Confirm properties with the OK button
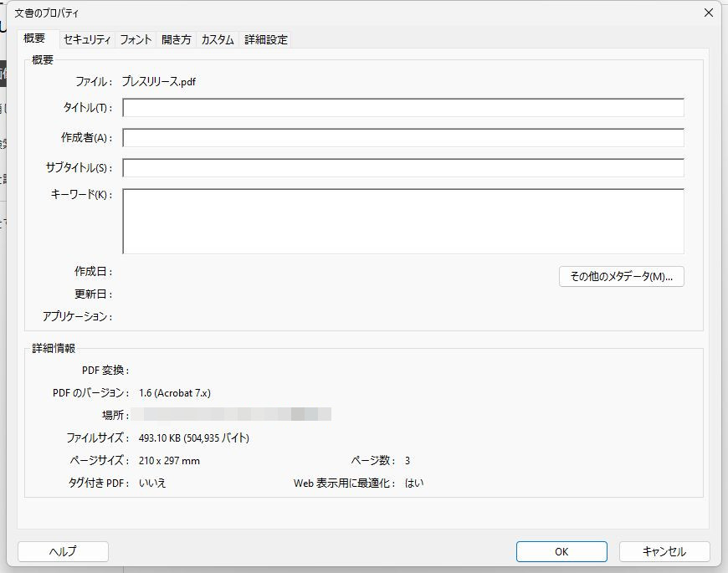The height and width of the screenshot is (573, 728). pos(561,551)
